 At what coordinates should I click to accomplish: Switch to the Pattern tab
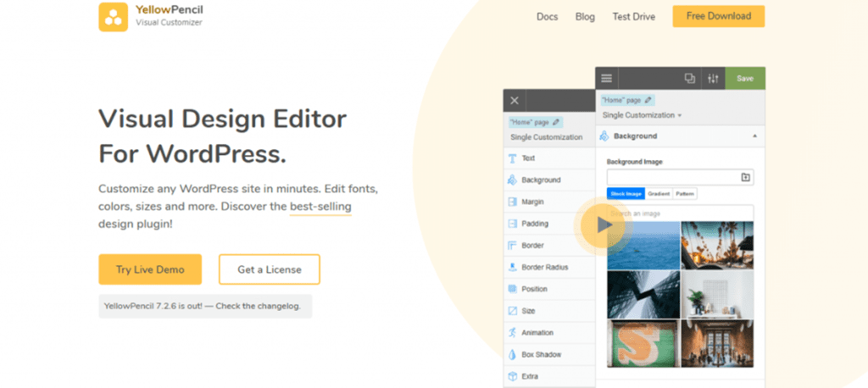click(685, 194)
